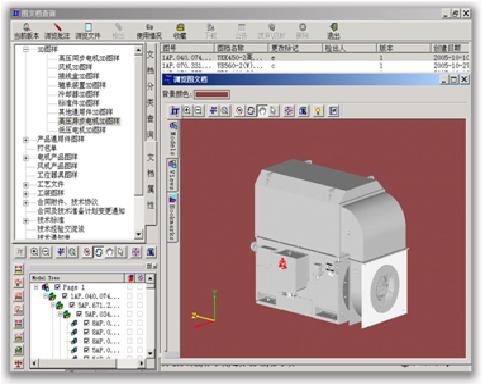The width and height of the screenshot is (482, 385).
Task: Toggle the Page 1 checkbox in Model Tree
Action: (57, 287)
